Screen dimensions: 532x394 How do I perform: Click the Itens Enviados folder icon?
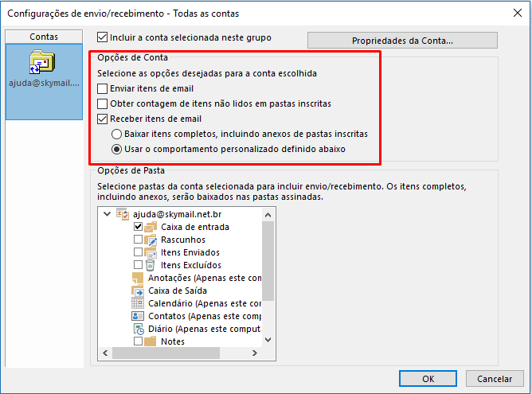(x=151, y=252)
